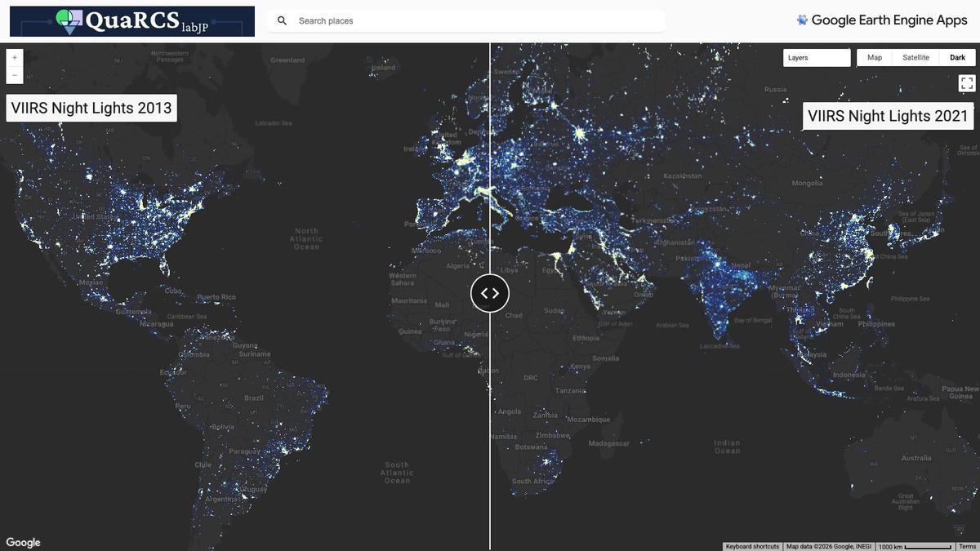
Task: Switch to the Map basemap
Action: coord(875,58)
